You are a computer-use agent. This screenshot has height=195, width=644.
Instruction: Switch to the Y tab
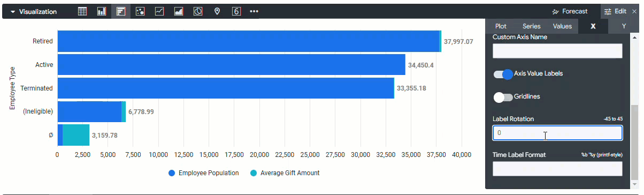pyautogui.click(x=624, y=26)
